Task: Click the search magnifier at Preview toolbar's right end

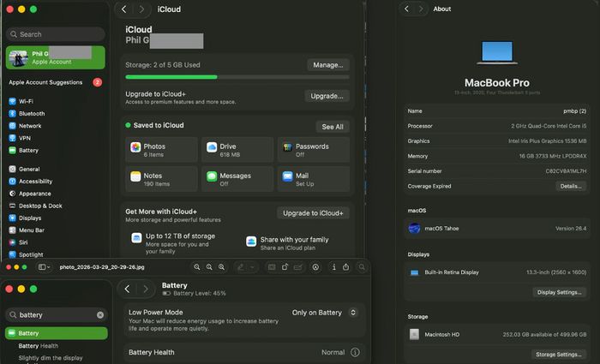Action: (x=362, y=267)
